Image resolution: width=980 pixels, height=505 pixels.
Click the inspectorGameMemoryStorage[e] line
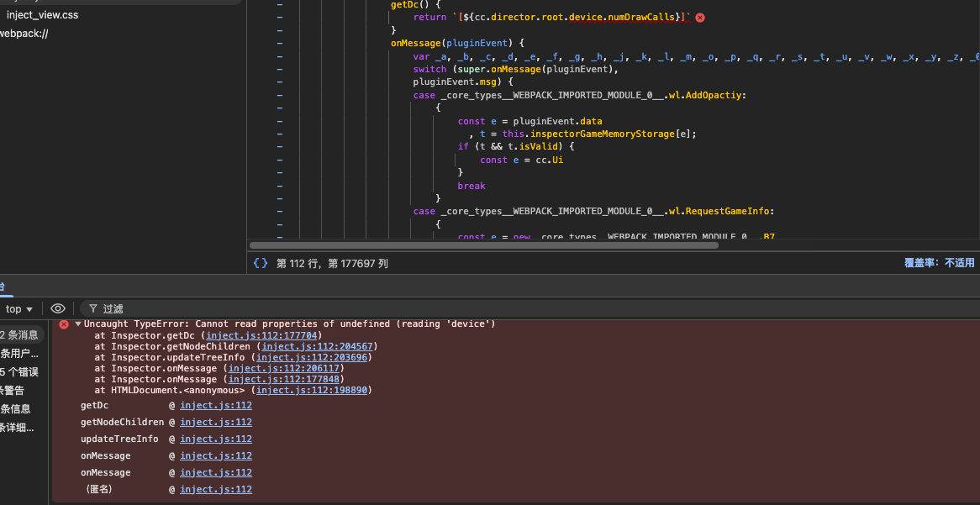click(582, 134)
